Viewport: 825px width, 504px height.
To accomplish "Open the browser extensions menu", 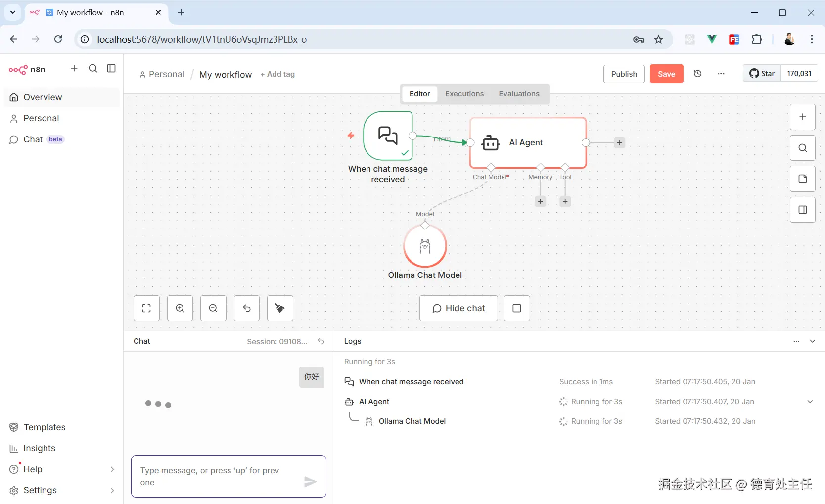I will pyautogui.click(x=757, y=39).
